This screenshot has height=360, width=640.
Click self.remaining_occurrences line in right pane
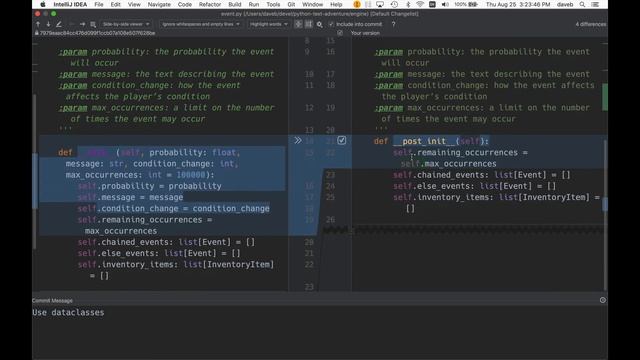pyautogui.click(x=460, y=153)
